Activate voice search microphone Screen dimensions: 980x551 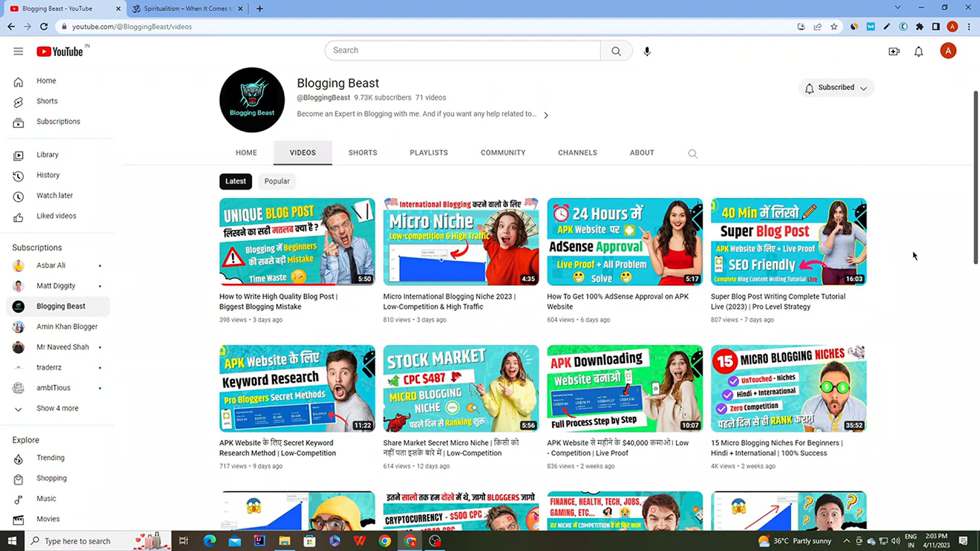647,51
